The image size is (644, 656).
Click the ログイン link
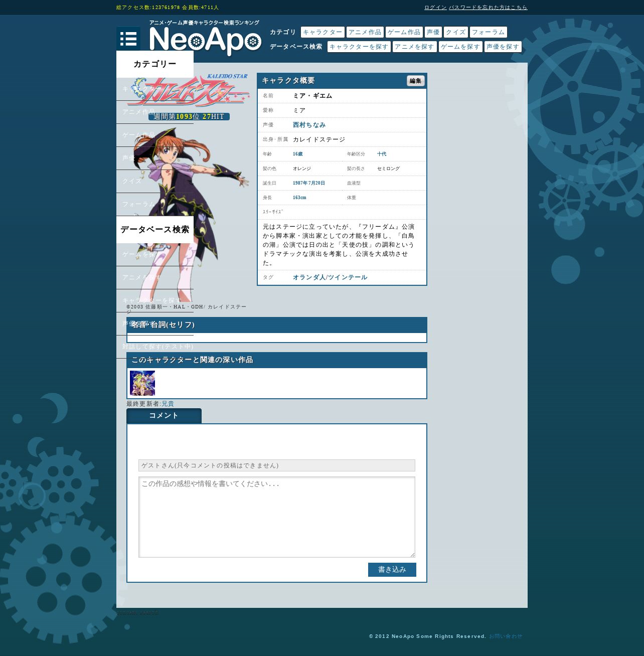click(435, 8)
